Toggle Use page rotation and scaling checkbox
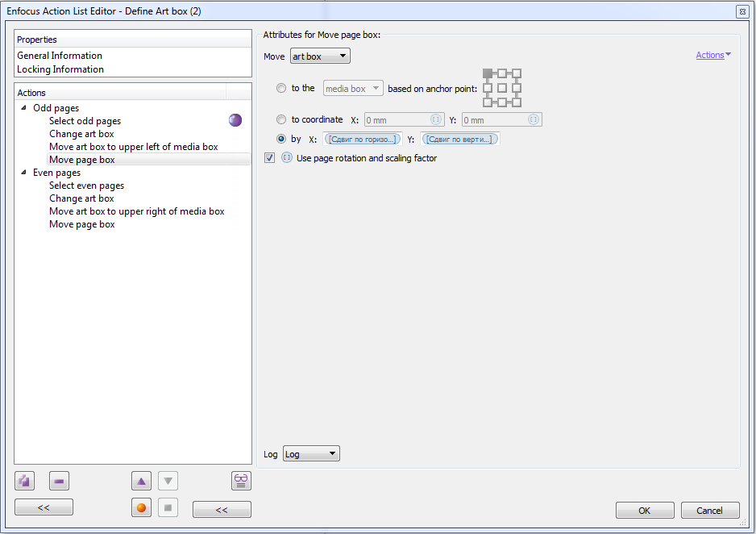 click(x=269, y=158)
